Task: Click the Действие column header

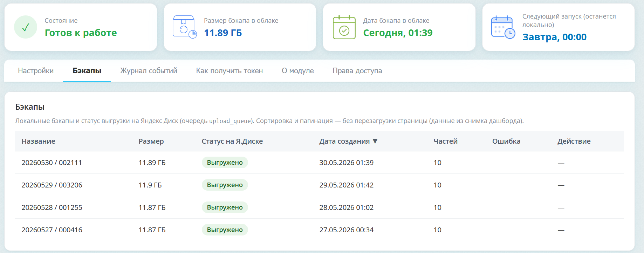Action: tap(574, 141)
